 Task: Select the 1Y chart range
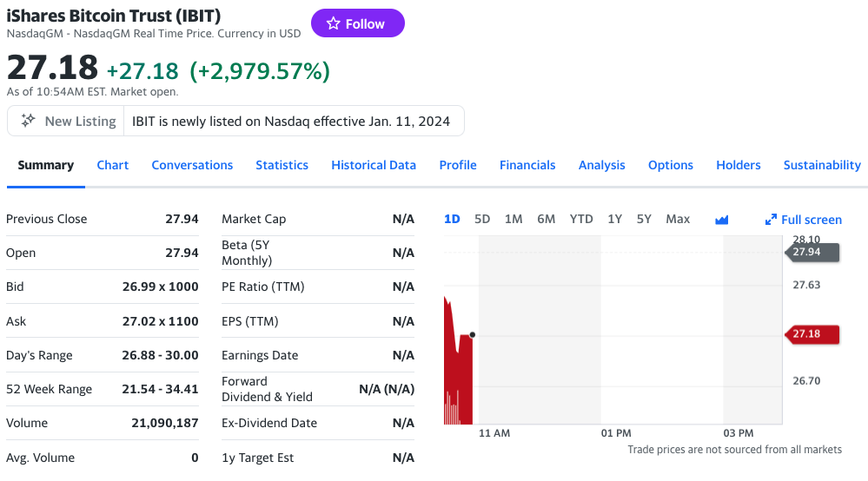[x=614, y=219]
